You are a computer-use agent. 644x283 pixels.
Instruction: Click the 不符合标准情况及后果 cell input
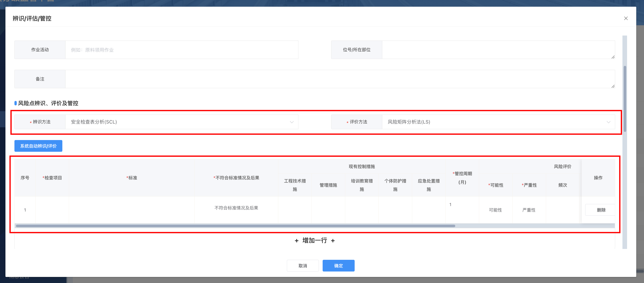(x=236, y=208)
